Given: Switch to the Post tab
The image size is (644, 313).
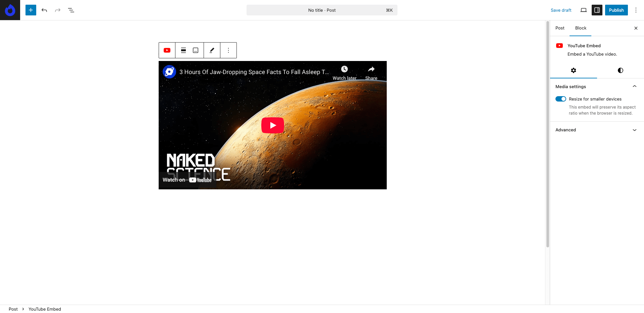Looking at the screenshot, I should point(560,28).
